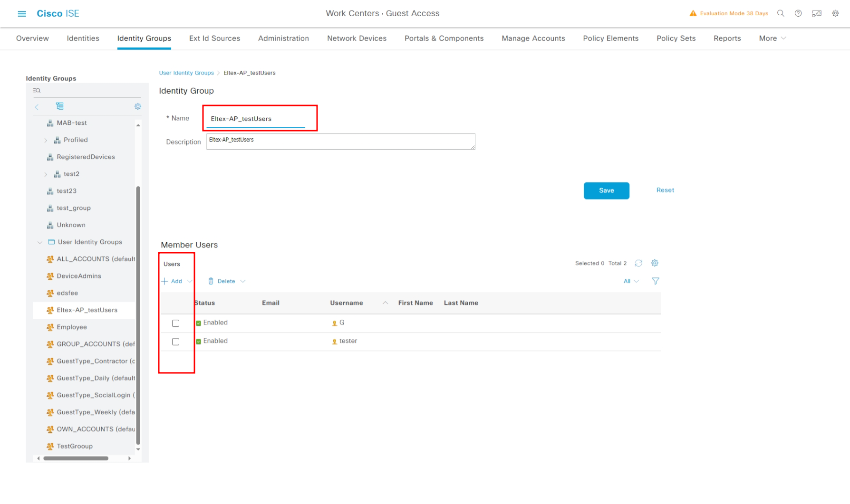Click the search magnifier icon in header
850x504 pixels.
pos(781,13)
